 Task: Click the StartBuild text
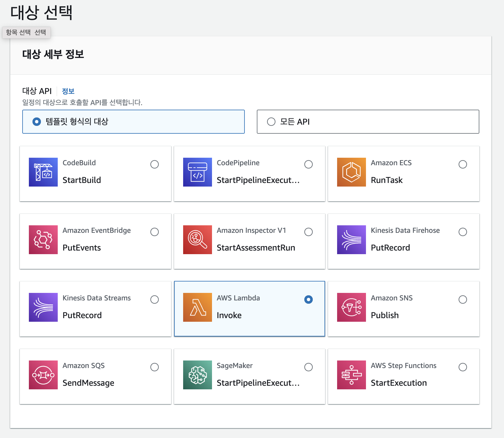point(82,180)
